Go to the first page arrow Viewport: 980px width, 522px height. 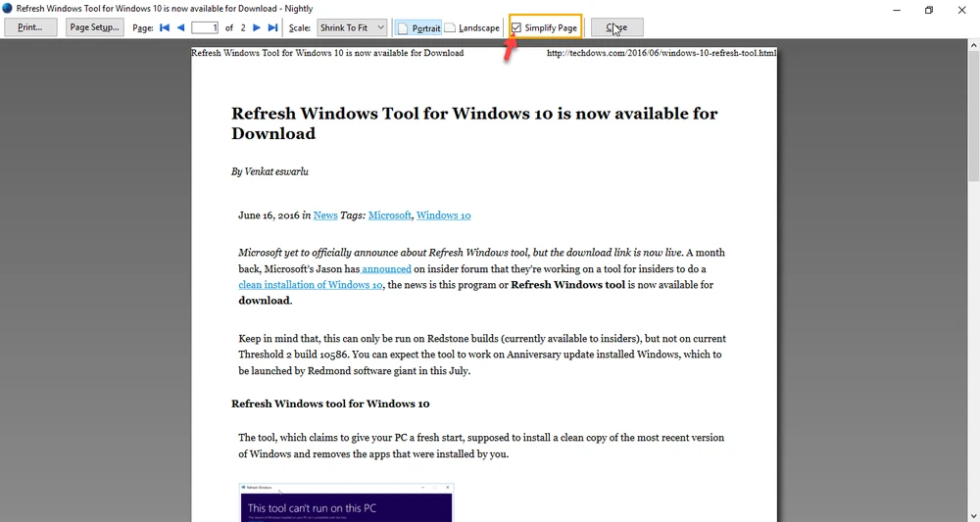pyautogui.click(x=165, y=27)
